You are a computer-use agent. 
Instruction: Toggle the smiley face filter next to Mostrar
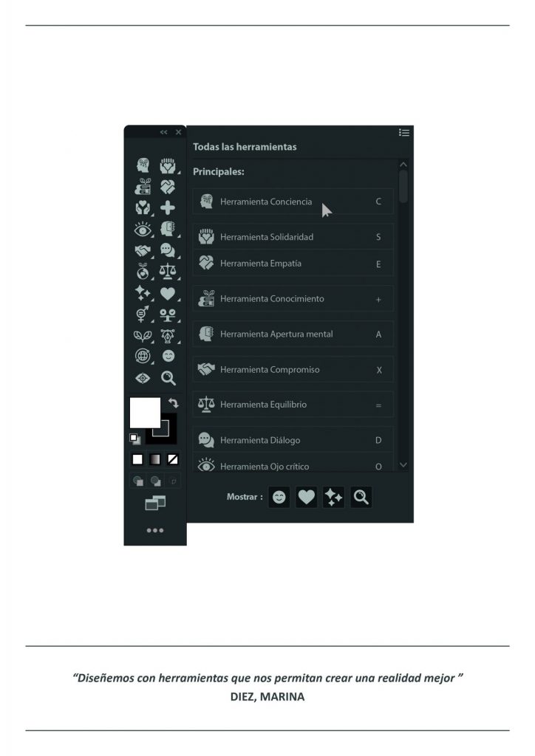(279, 497)
